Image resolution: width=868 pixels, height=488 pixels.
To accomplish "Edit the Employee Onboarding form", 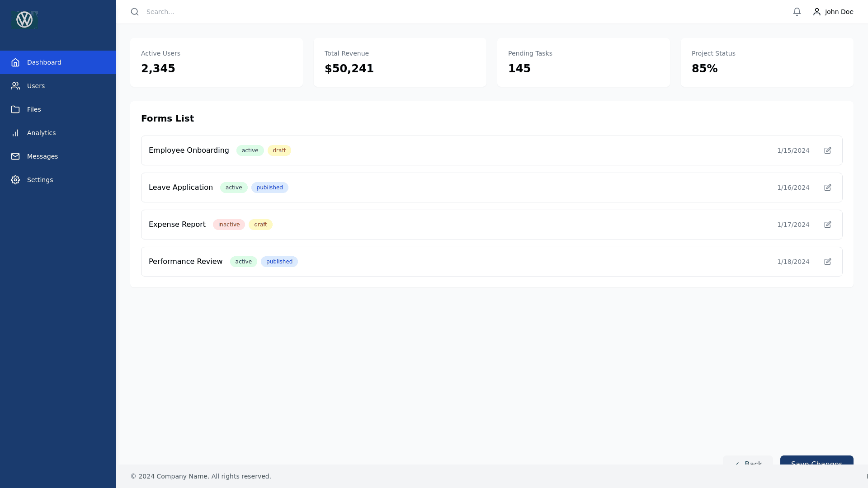I will [x=828, y=150].
